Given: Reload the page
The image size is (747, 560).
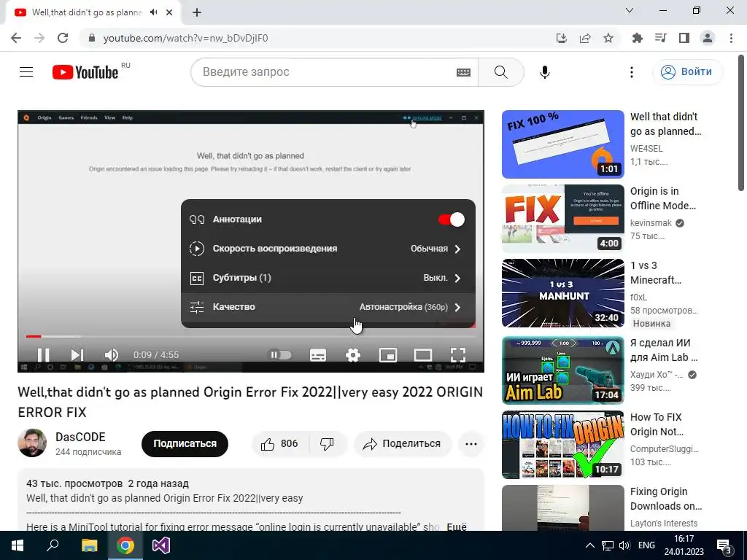Looking at the screenshot, I should point(63,38).
